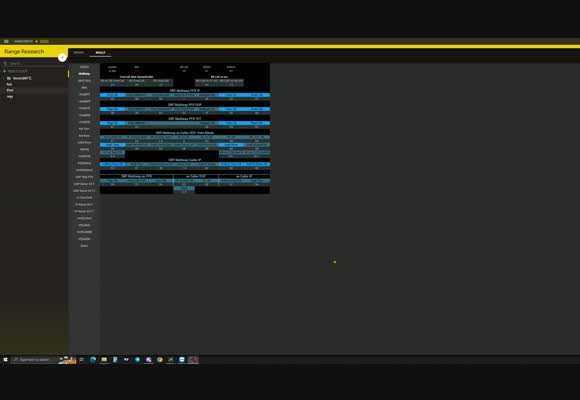Screen dimensions: 580x400
Task: Click the hamburger menu icon in title bar
Action: tap(6, 41)
